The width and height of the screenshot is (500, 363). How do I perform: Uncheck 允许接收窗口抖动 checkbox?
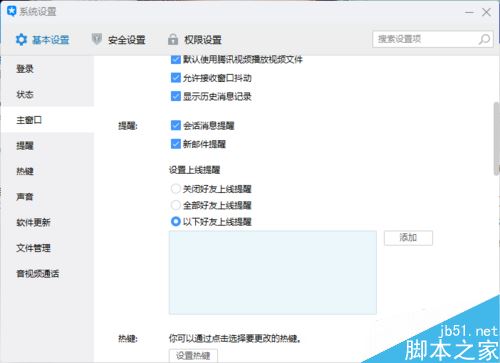click(176, 78)
